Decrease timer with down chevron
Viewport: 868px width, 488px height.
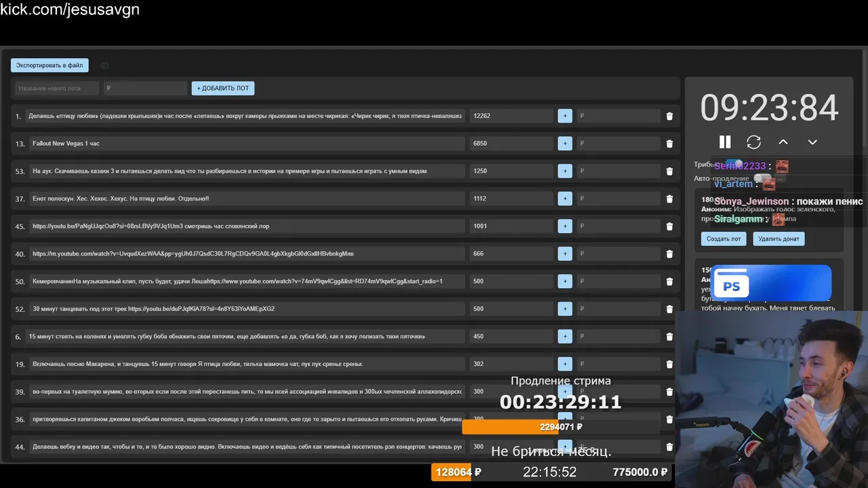(812, 142)
